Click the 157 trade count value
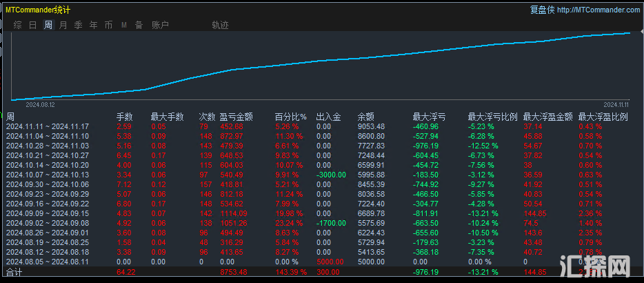 click(x=205, y=184)
